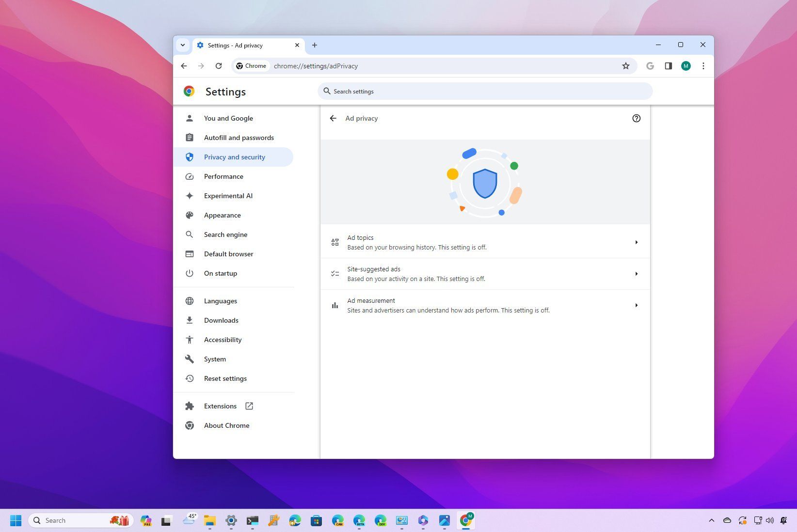Click the weather widget in taskbar
The image size is (797, 532).
tap(189, 520)
